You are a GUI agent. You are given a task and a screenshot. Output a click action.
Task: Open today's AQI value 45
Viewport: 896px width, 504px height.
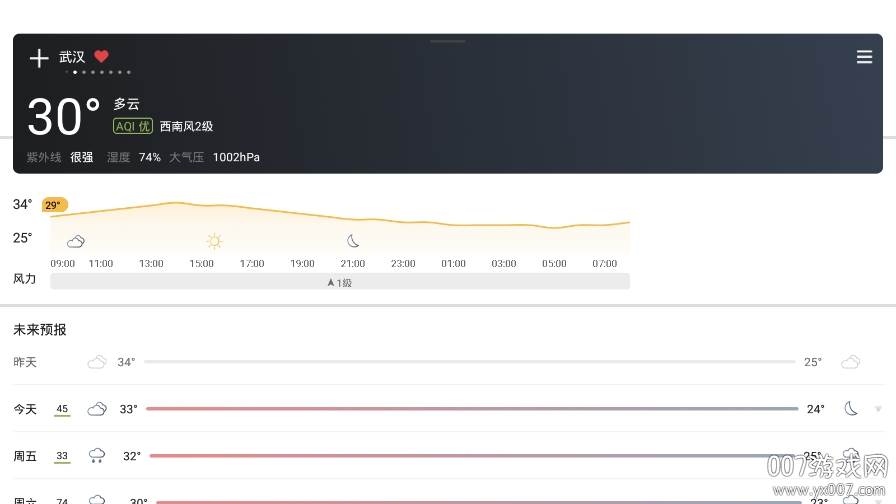62,409
